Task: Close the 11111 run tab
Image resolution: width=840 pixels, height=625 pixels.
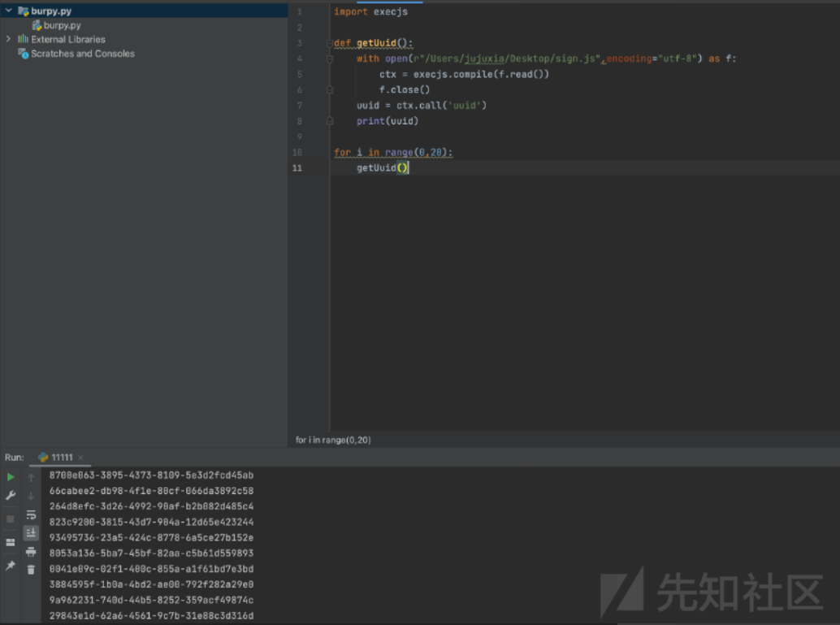Action: (80, 458)
